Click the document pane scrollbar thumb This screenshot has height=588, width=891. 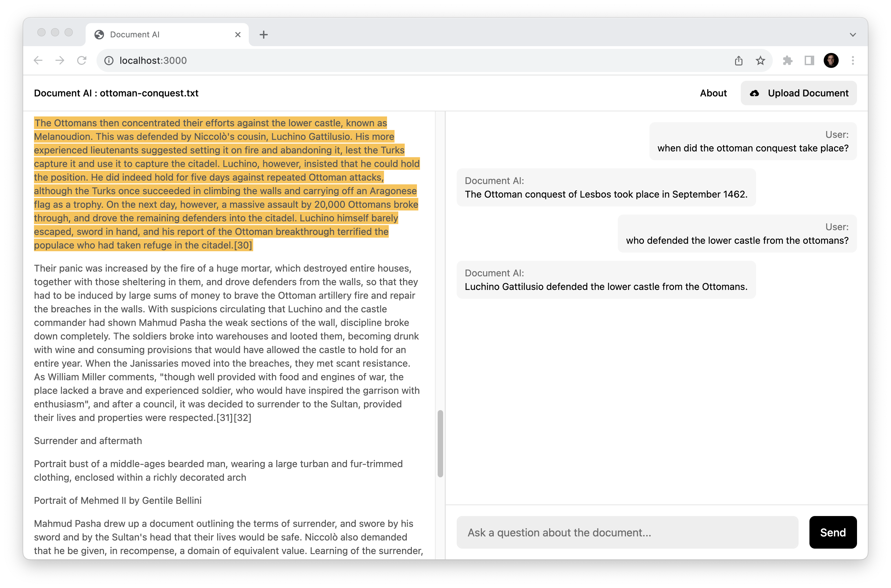click(x=440, y=443)
